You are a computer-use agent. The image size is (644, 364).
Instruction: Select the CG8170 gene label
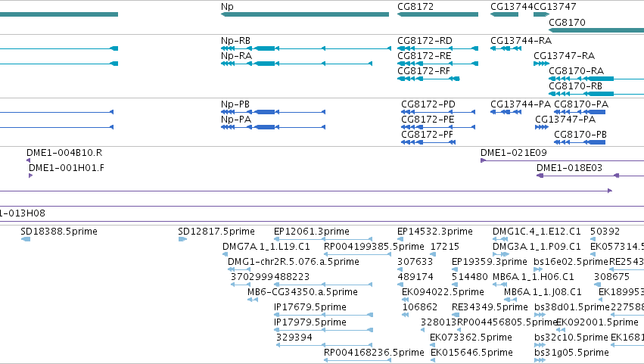[x=567, y=22]
